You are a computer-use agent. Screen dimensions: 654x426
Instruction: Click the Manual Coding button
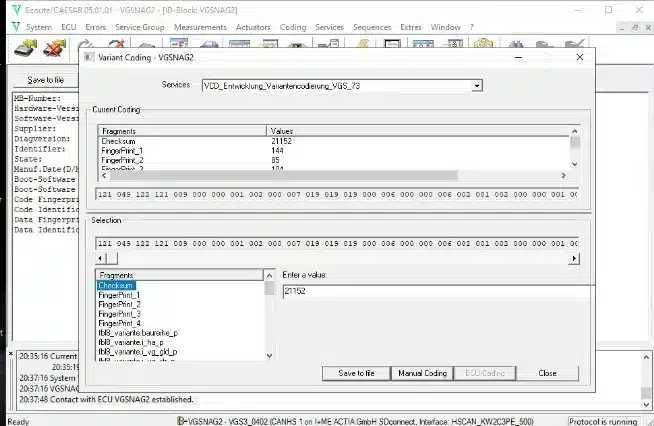422,373
